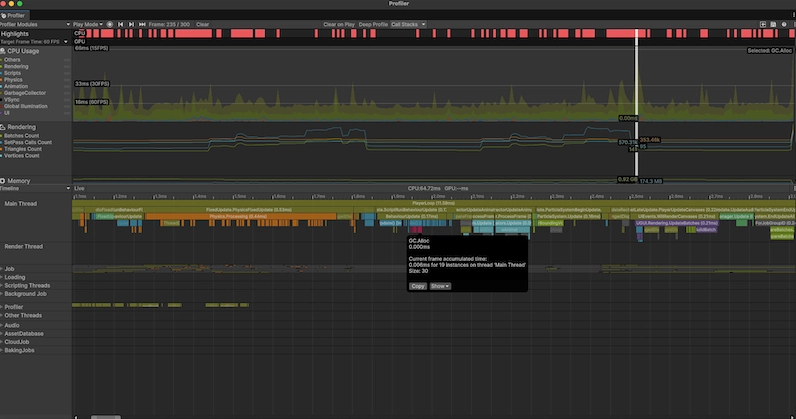
Task: Toggle the Rendering CPU category
Action: tap(2, 67)
